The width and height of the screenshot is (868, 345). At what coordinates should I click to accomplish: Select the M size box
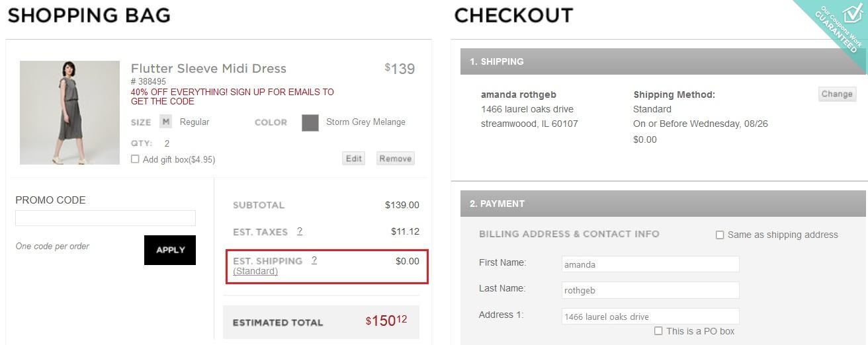(165, 122)
